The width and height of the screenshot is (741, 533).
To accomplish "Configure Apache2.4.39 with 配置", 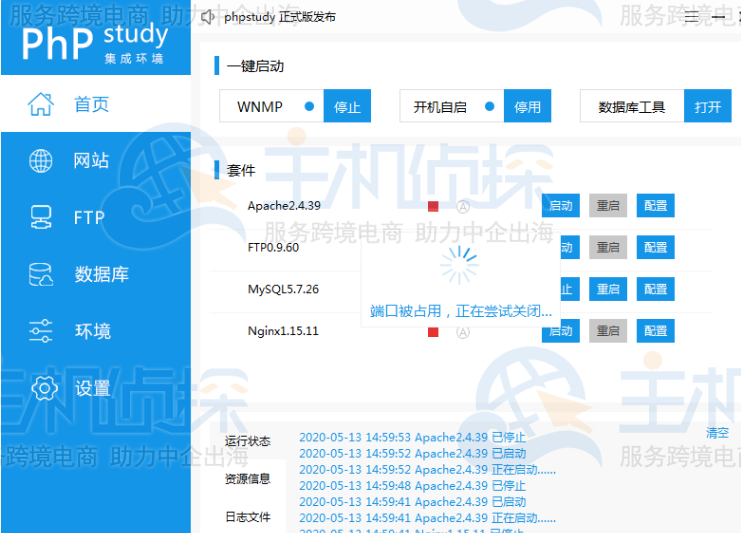I will 655,206.
